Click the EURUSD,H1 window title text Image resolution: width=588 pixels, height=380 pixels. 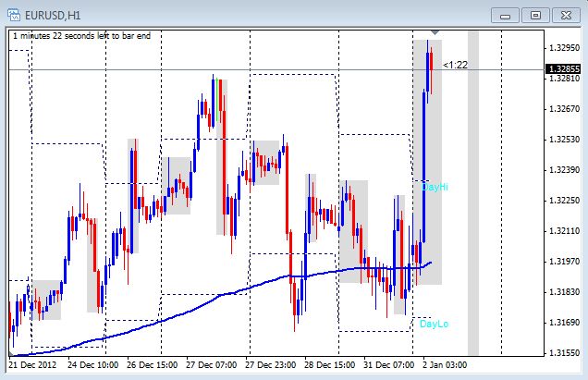[x=53, y=16]
